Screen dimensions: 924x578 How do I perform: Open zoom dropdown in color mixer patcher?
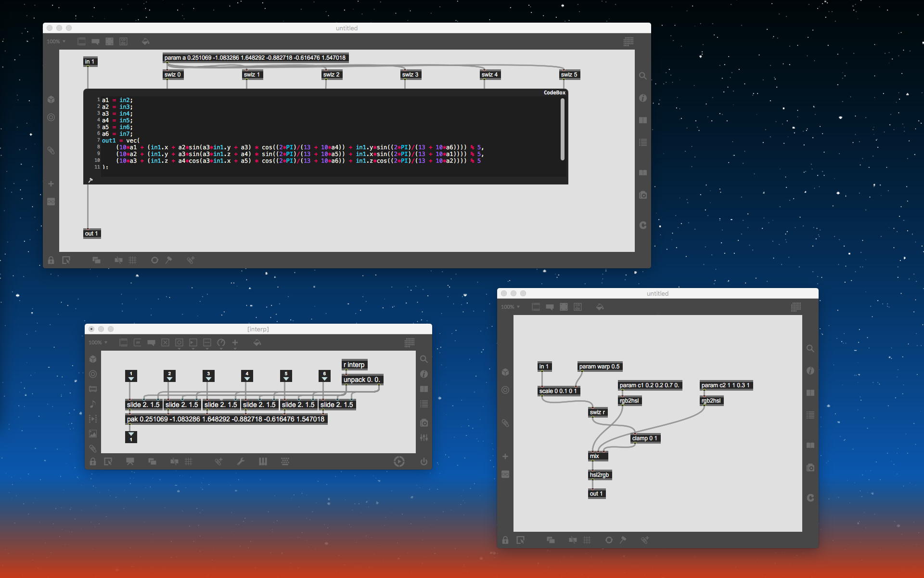510,307
